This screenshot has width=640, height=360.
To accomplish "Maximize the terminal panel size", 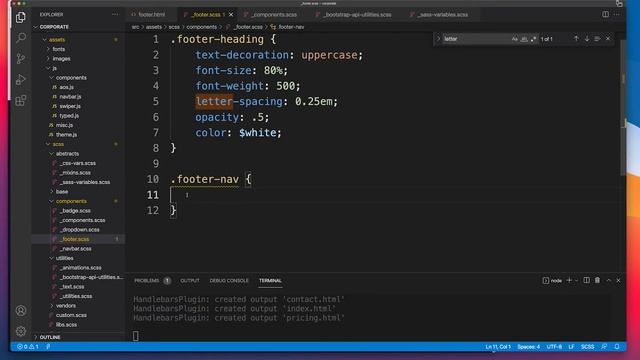I will coord(608,280).
